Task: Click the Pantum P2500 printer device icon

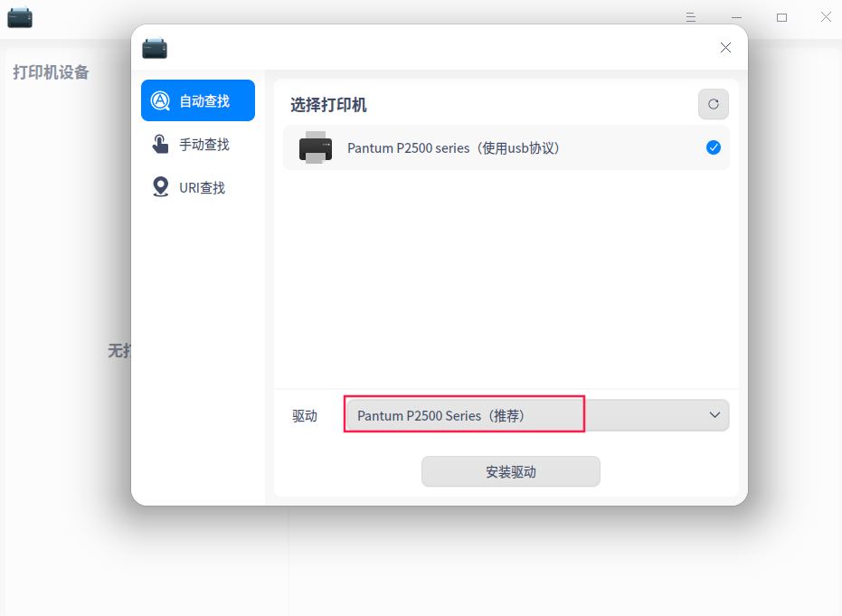Action: (x=316, y=147)
